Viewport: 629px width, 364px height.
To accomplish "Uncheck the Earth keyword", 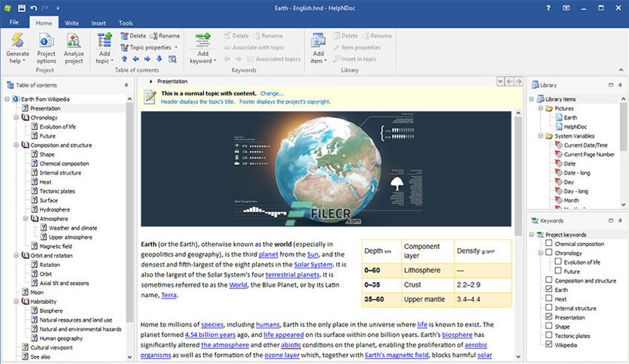I will 548,289.
